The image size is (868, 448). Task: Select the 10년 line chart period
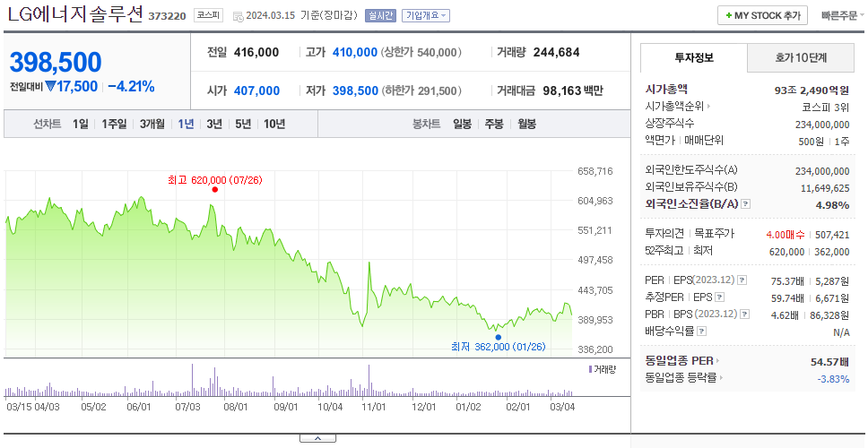pos(274,124)
